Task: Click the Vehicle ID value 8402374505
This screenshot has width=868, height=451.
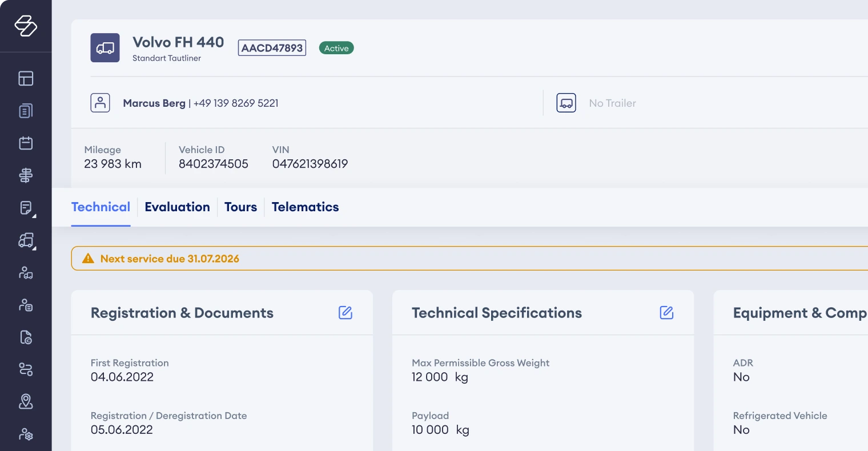Action: click(x=214, y=164)
